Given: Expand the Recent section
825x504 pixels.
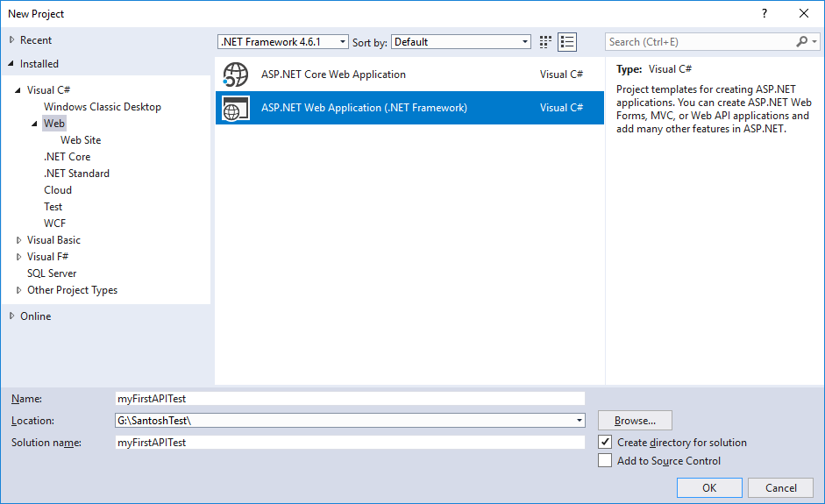Looking at the screenshot, I should pos(11,40).
